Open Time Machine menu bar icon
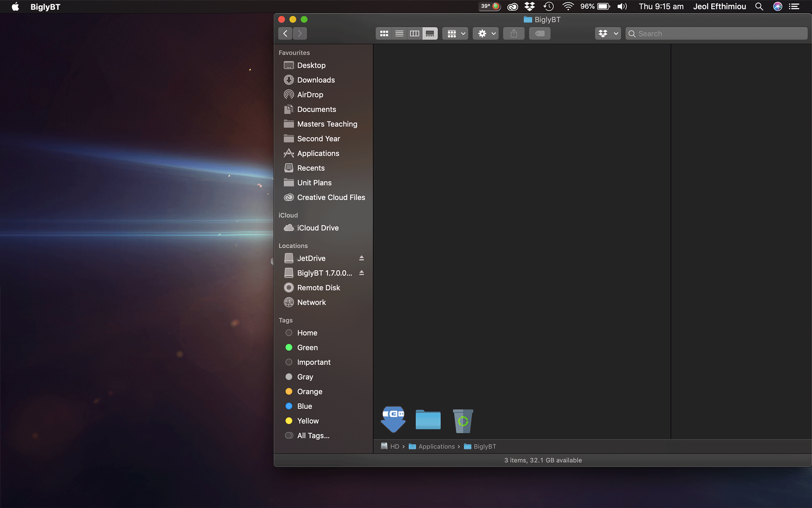 549,7
